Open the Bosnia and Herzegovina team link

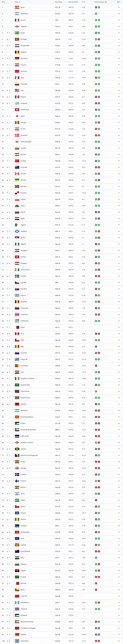[x=29, y=455]
